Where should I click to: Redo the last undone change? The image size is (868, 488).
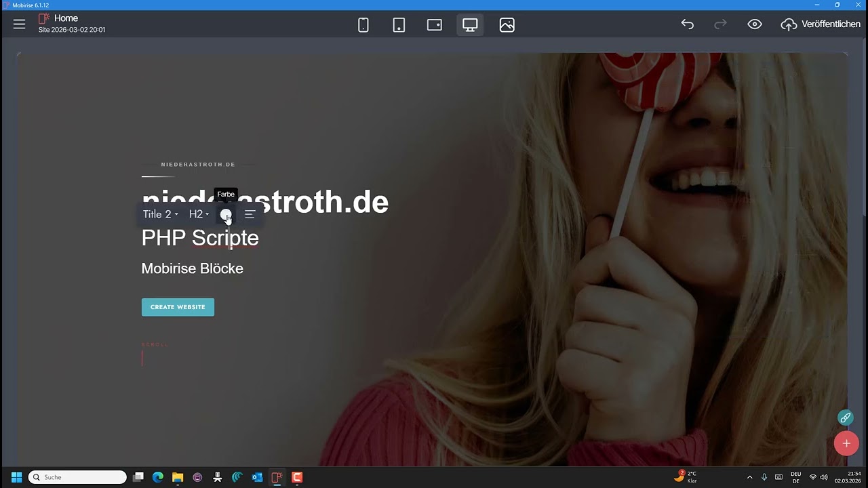720,24
